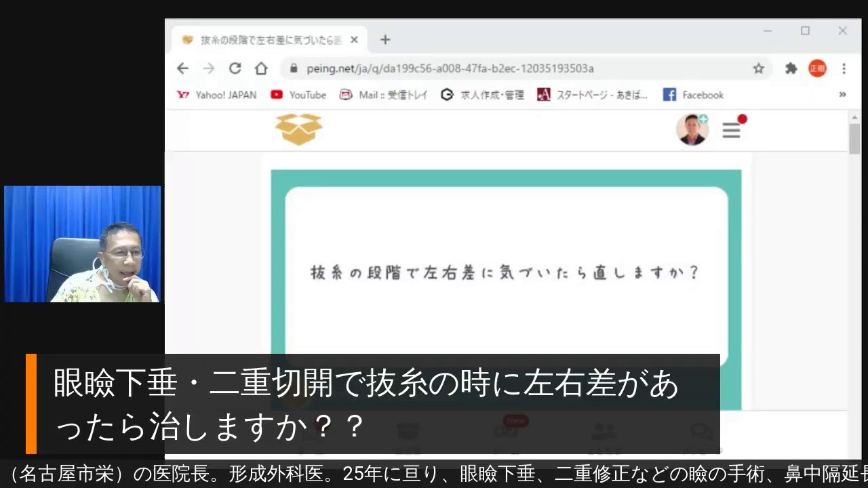The height and width of the screenshot is (488, 868).
Task: Open the スタートページ bookmark
Action: tap(593, 95)
